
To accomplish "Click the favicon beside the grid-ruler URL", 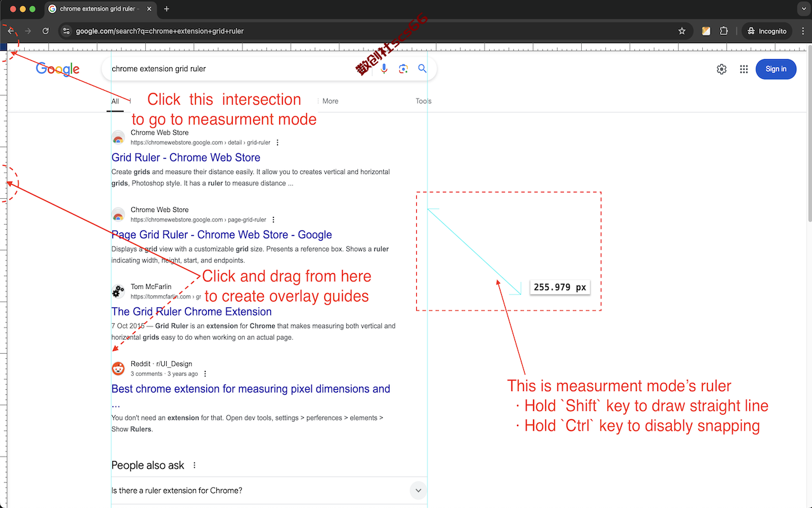I will click(x=118, y=138).
